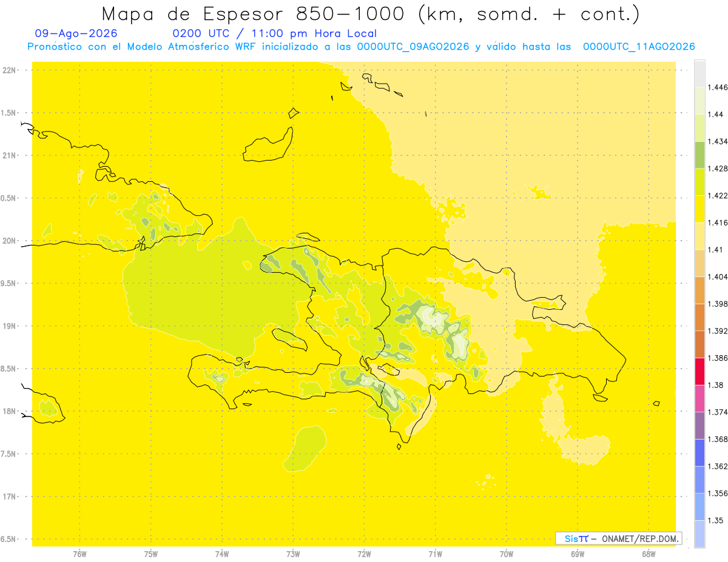Click the 1.374 colorbar value
Image resolution: width=728 pixels, height=562 pixels.
tap(717, 412)
